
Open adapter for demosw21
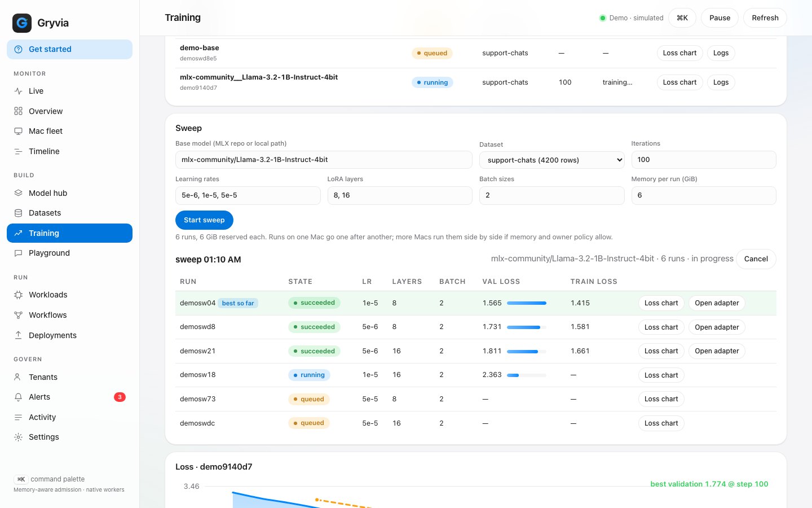717,351
